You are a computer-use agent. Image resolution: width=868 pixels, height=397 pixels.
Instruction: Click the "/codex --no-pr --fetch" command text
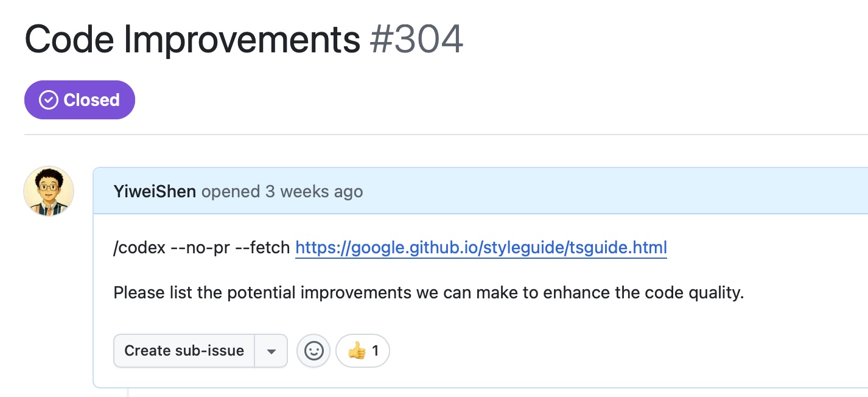pyautogui.click(x=201, y=248)
